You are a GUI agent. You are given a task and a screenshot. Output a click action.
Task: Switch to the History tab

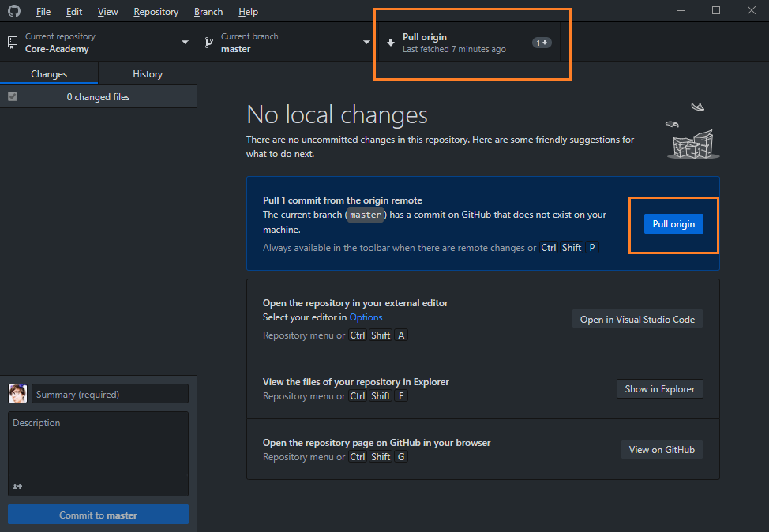pyautogui.click(x=147, y=74)
